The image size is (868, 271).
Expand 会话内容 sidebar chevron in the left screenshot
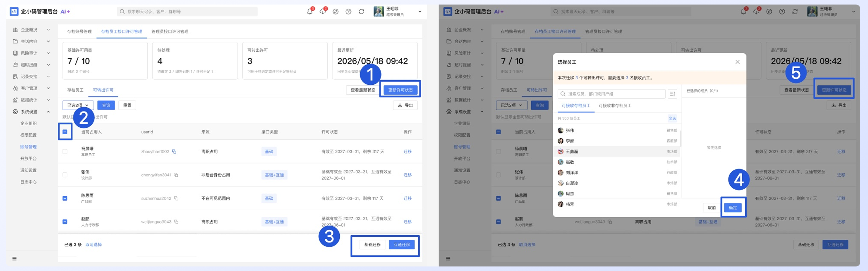pyautogui.click(x=48, y=41)
